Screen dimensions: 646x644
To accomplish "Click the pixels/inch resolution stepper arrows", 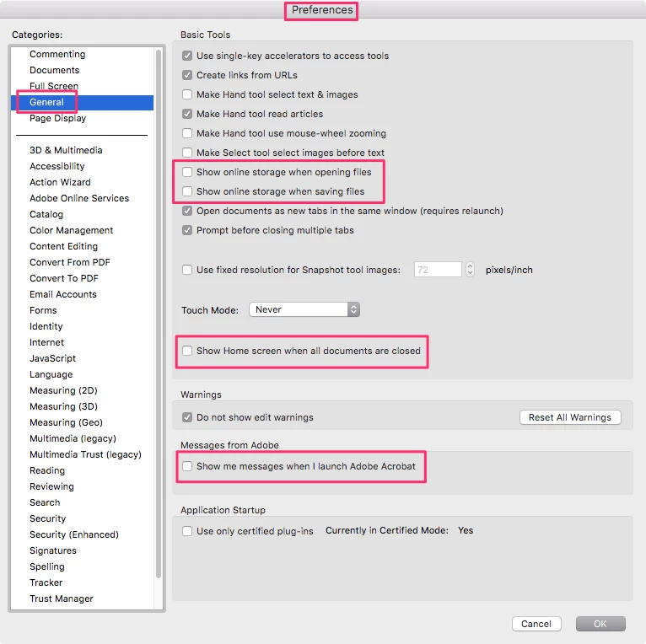I will [x=470, y=270].
